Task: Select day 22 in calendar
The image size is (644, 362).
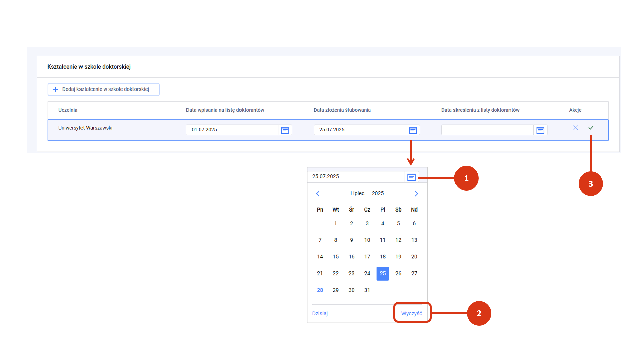Action: pyautogui.click(x=336, y=274)
